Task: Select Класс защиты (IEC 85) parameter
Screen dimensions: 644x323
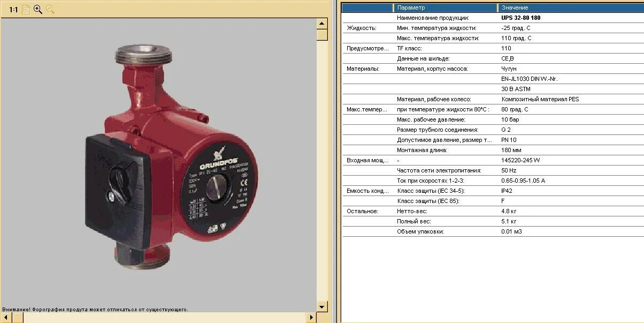Action: [428, 201]
